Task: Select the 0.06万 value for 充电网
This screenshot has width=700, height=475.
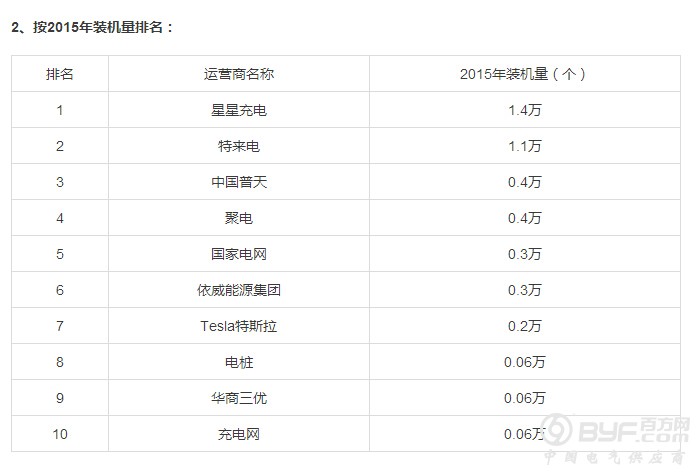Action: coord(525,434)
